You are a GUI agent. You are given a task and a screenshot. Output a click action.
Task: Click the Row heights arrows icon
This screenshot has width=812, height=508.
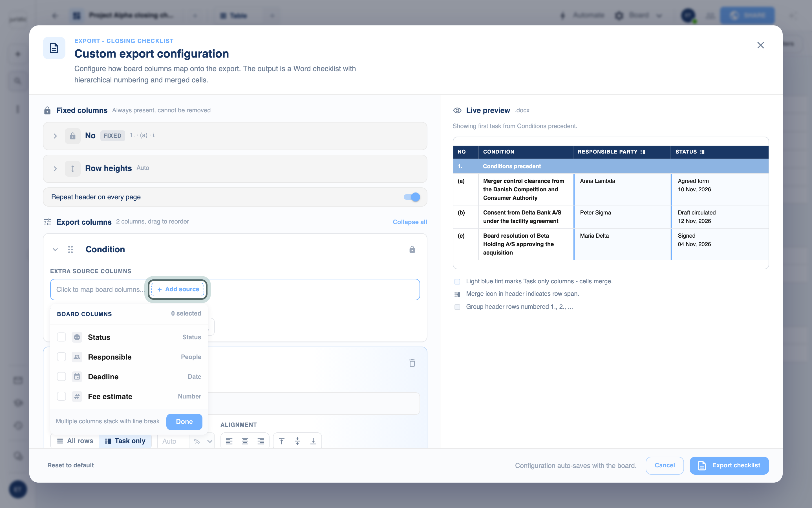pyautogui.click(x=72, y=168)
